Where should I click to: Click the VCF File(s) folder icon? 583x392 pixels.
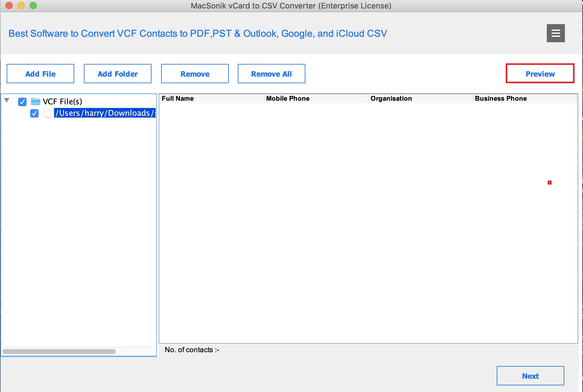click(36, 101)
